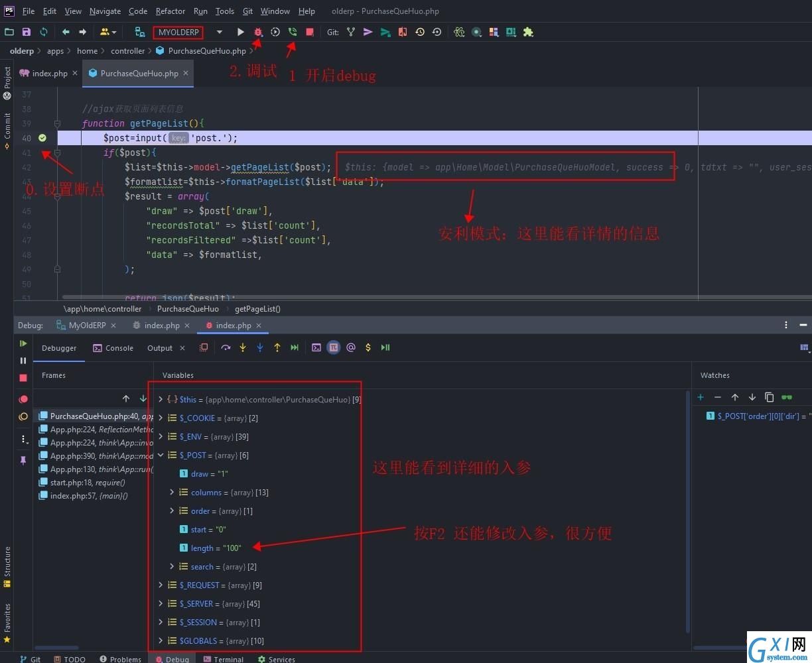Toggle the $ variables option icon
The height and width of the screenshot is (663, 812).
(368, 347)
